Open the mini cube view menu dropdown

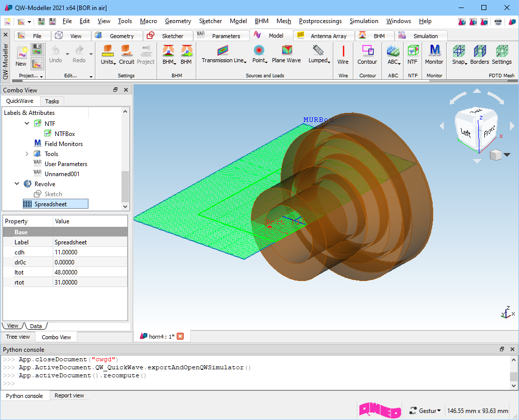(x=507, y=155)
